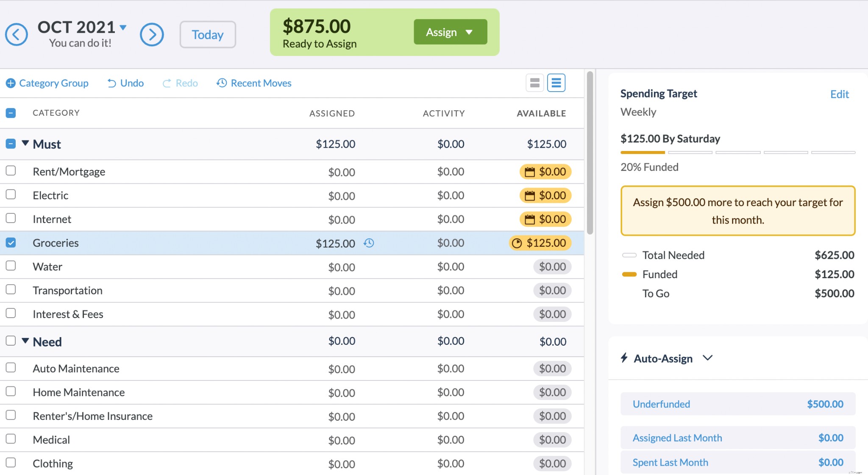Collapse the Must category group
Screen dimensions: 868x475
pos(25,143)
